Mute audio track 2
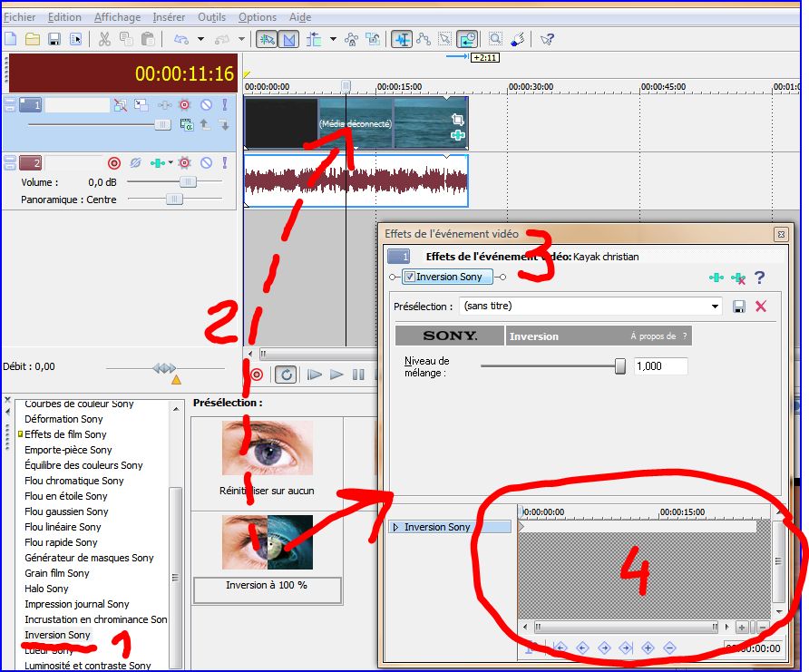 (x=206, y=163)
